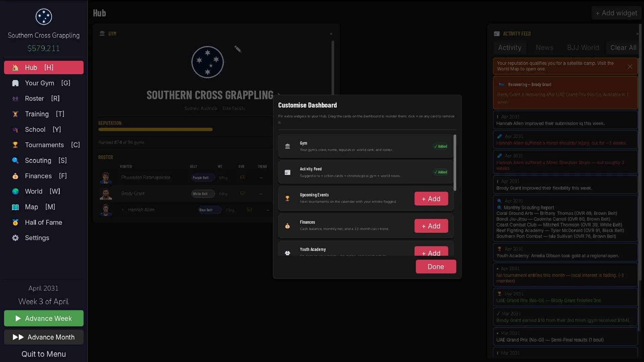
Task: Click the Map icon in sidebar
Action: tap(15, 207)
